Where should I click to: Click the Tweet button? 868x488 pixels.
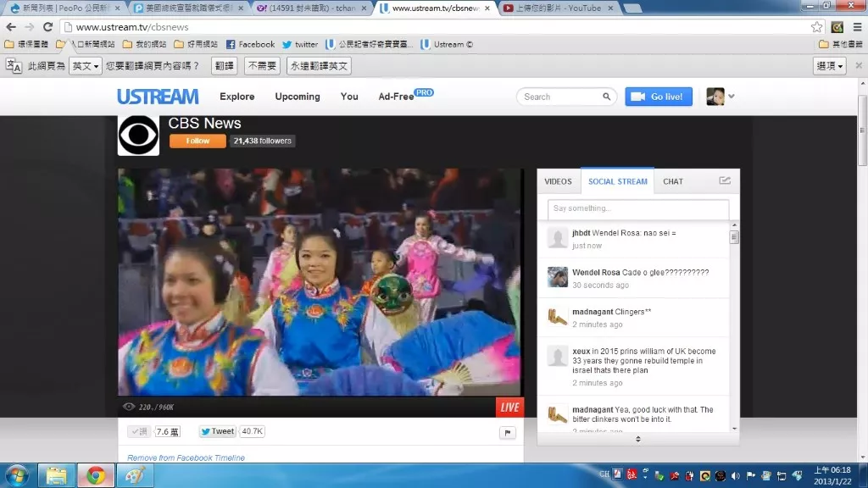coord(218,431)
